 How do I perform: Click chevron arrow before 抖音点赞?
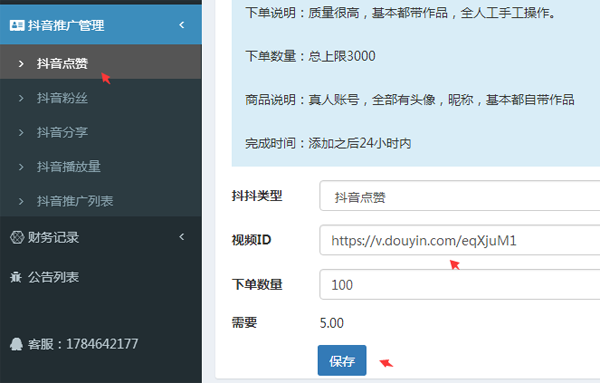point(21,64)
